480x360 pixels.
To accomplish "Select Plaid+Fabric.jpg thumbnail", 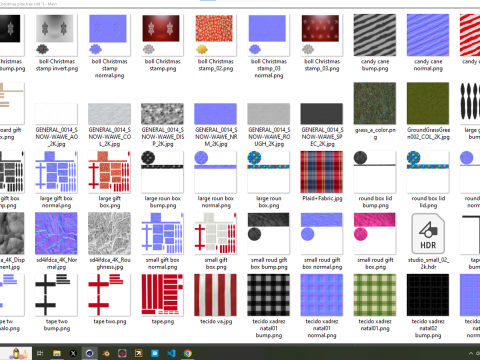I will (x=322, y=172).
